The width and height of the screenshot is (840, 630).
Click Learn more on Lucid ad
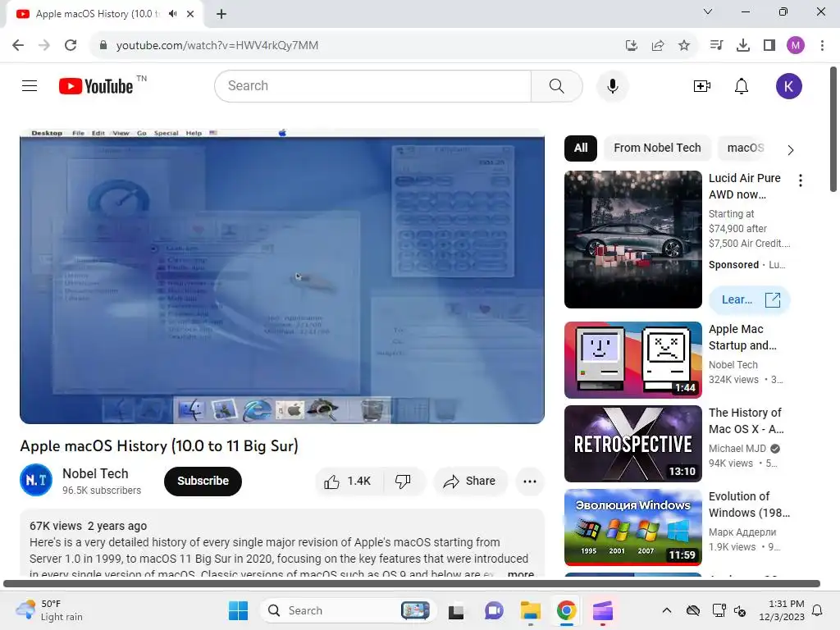(x=750, y=300)
